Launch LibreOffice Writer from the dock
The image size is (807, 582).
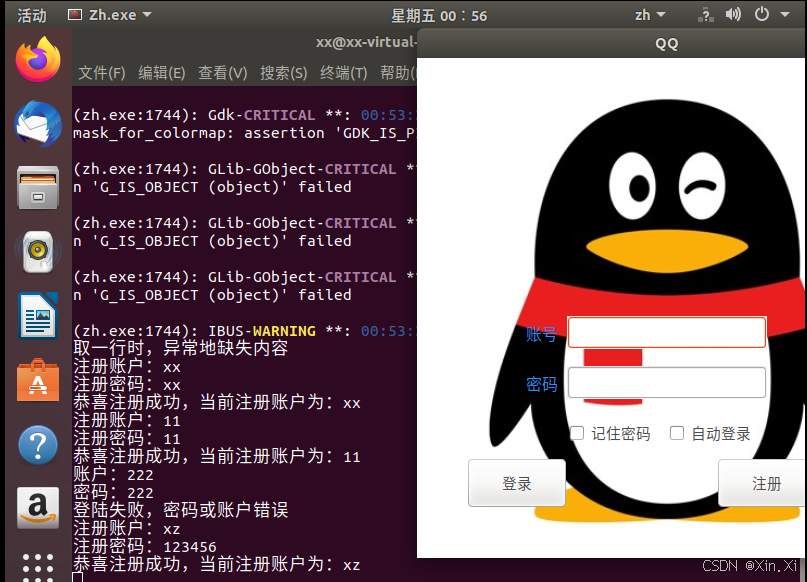[x=38, y=315]
